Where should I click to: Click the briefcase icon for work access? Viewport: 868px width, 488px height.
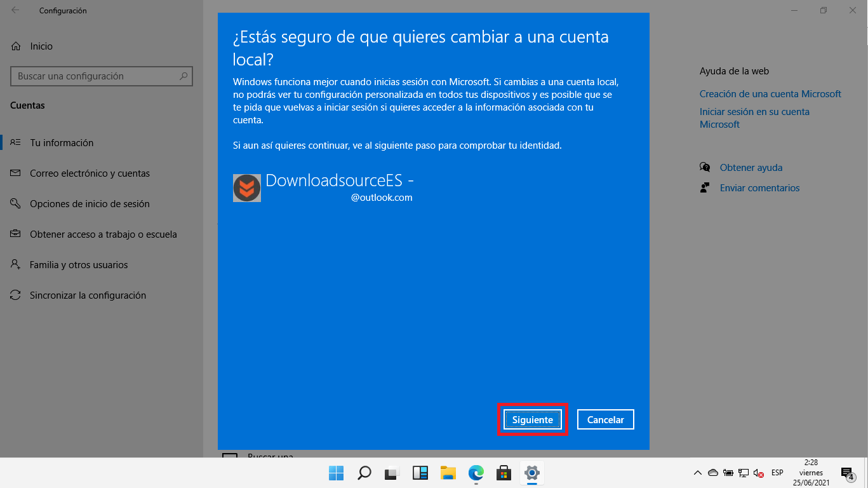coord(16,234)
